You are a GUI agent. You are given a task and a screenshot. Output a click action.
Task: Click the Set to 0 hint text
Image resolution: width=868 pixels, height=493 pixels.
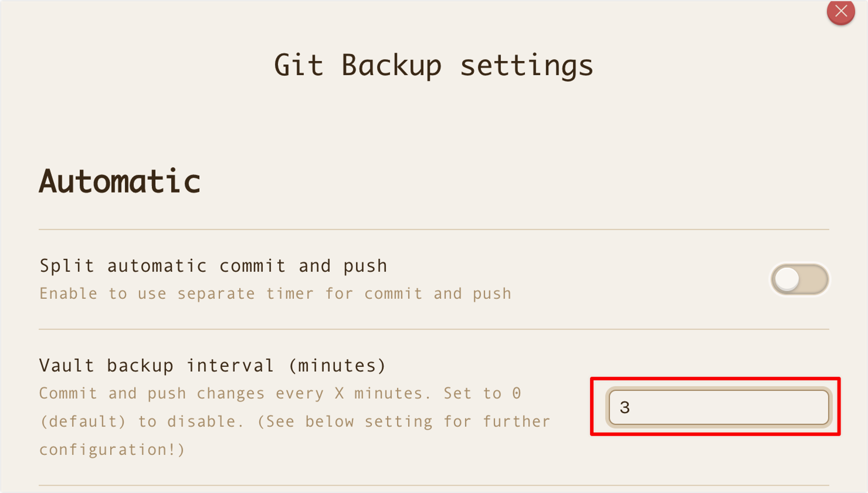[482, 393]
